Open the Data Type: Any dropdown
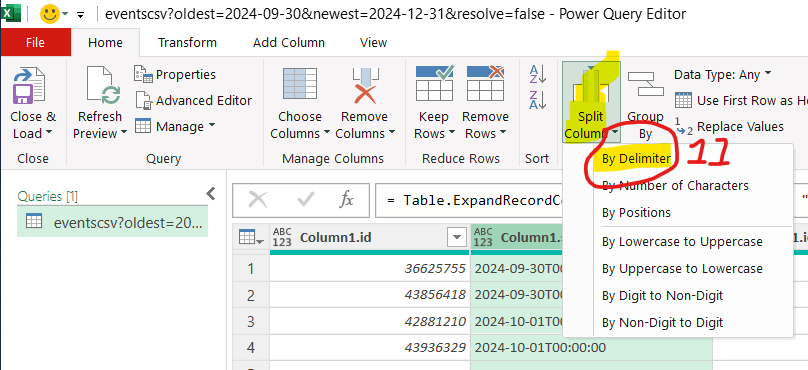The image size is (808, 370). pos(722,75)
